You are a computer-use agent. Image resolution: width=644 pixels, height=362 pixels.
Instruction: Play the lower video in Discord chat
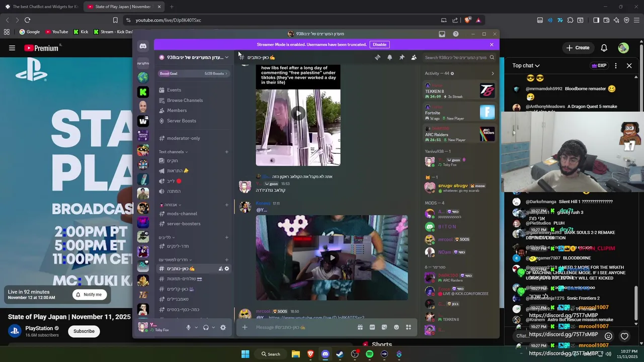click(x=332, y=258)
